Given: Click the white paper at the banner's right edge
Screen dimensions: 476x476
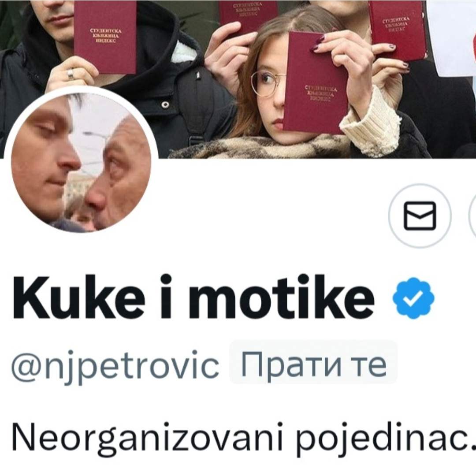Looking at the screenshot, I should click(452, 37).
